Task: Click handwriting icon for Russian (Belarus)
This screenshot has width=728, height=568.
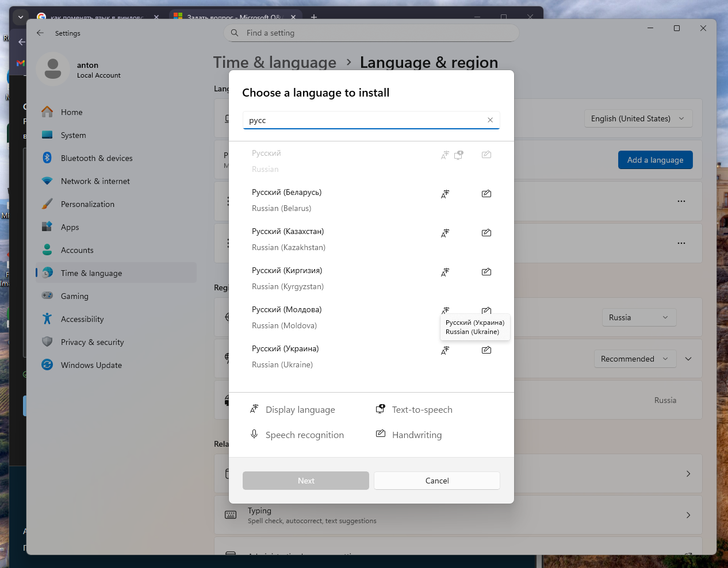Action: click(x=486, y=194)
